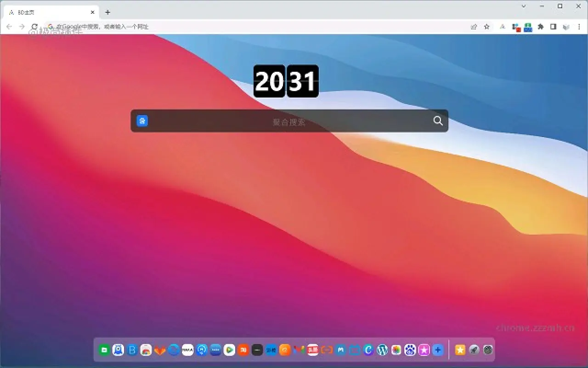
Task: Click the share icon in the address bar
Action: coord(474,27)
